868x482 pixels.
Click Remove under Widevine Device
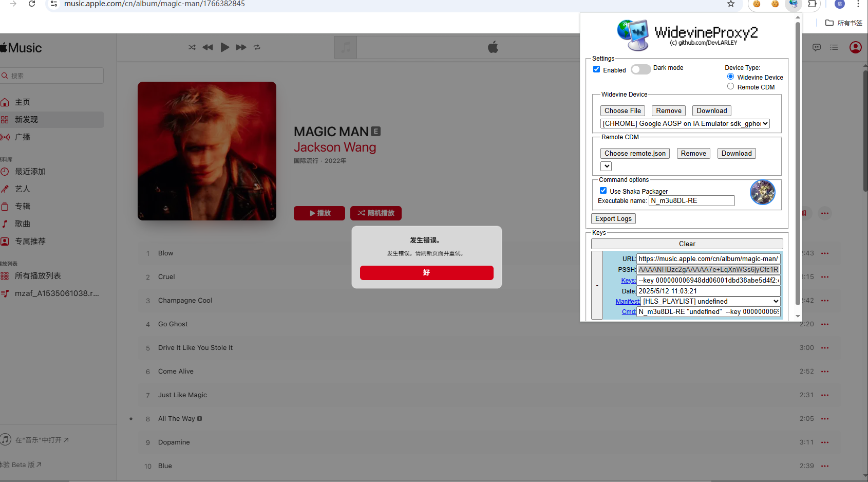click(669, 110)
